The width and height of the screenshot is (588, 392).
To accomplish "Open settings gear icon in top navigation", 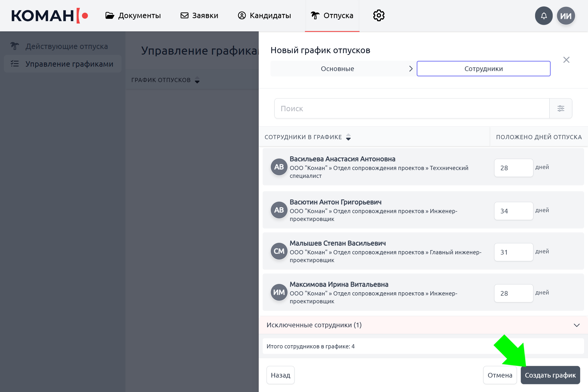I will pos(379,15).
